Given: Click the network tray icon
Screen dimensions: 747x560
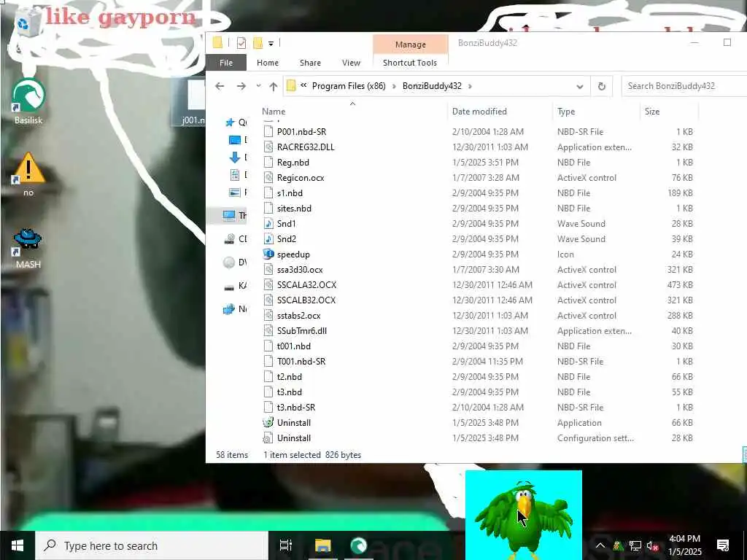Looking at the screenshot, I should pyautogui.click(x=635, y=545).
